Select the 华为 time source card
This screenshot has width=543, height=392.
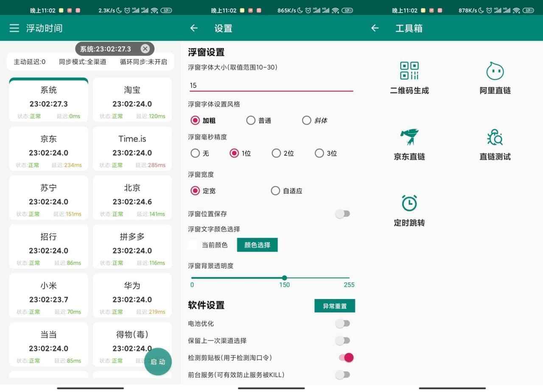132,296
